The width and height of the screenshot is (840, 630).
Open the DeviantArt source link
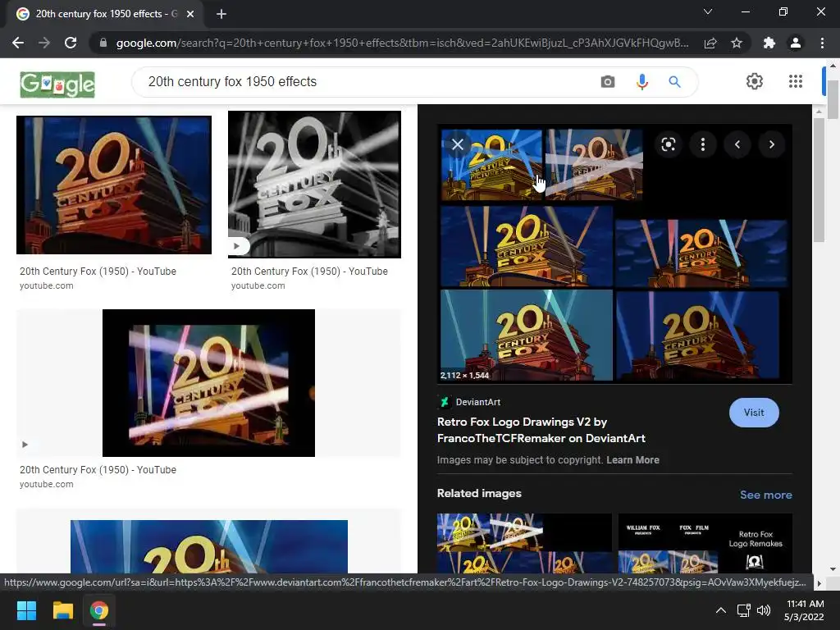click(x=469, y=402)
